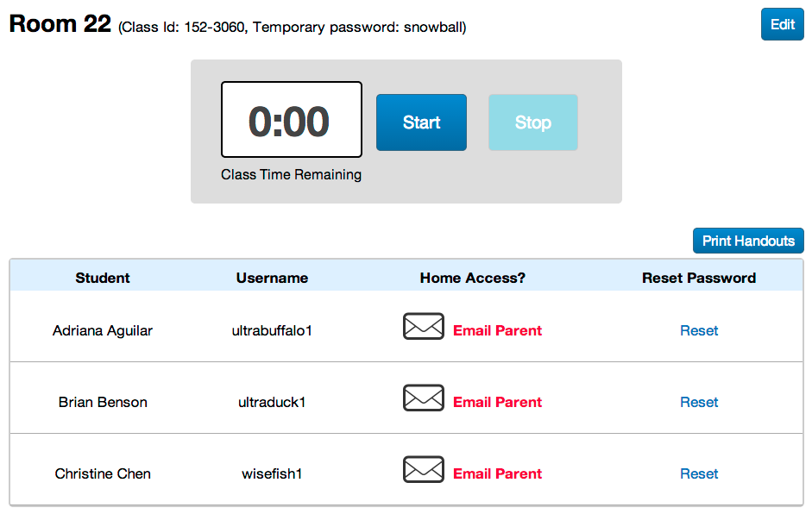Viewport: 812px width, 514px height.
Task: Click the Reset Password column header
Action: pos(699,278)
